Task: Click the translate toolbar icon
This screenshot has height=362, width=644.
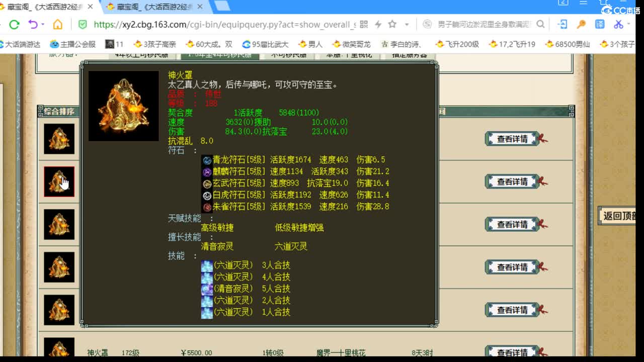Action: 600,24
